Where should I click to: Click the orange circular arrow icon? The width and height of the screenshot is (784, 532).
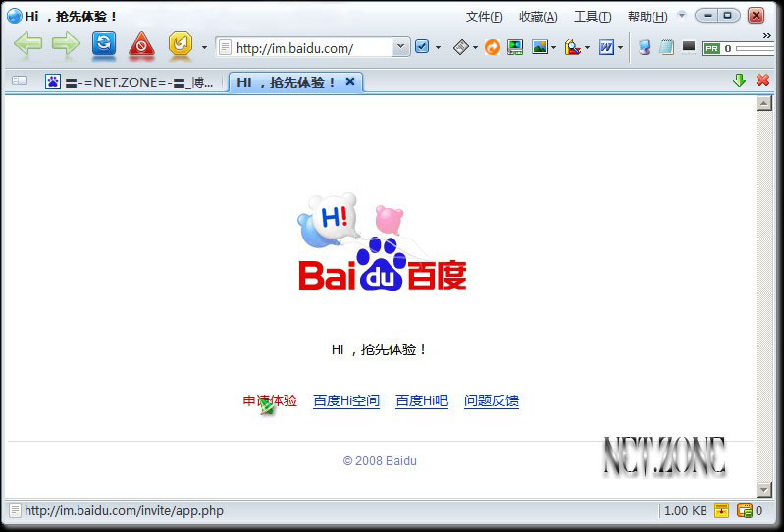(x=493, y=47)
